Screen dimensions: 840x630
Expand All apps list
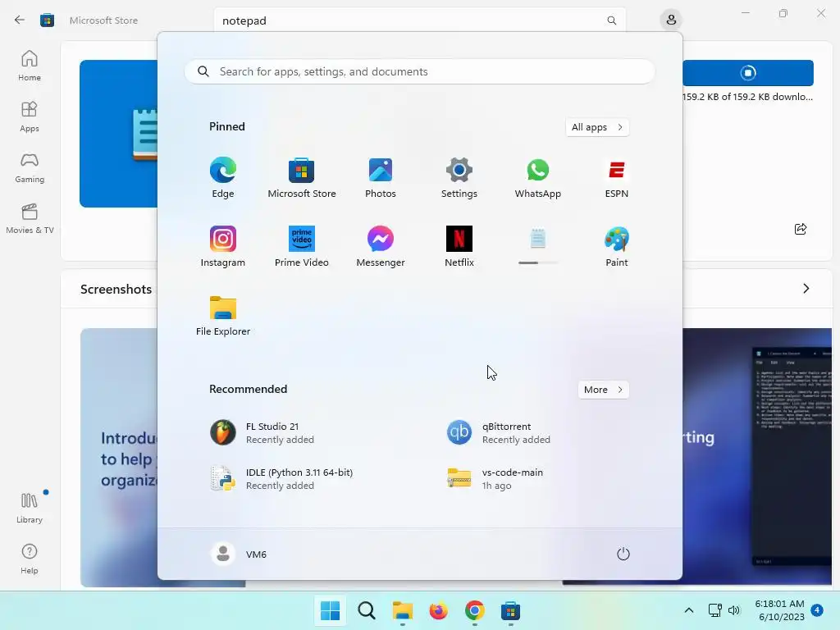click(x=597, y=127)
